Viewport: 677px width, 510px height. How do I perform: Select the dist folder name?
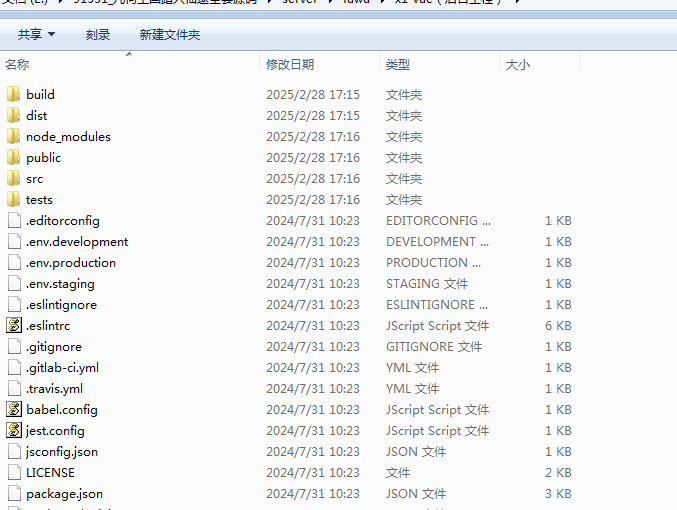pos(37,116)
